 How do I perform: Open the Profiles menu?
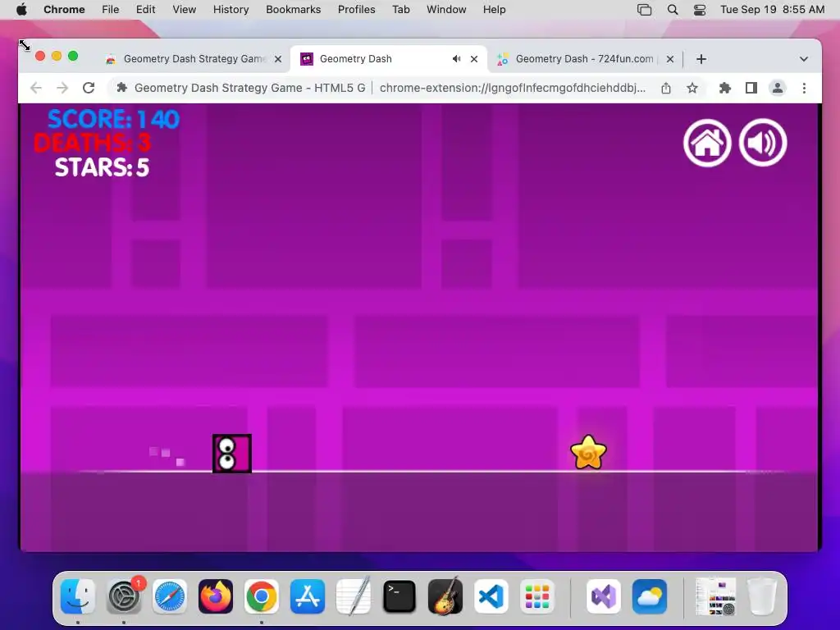[x=356, y=10]
